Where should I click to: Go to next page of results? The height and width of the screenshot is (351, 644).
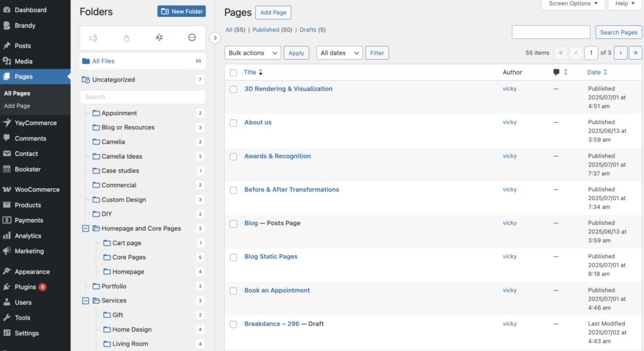pos(621,53)
